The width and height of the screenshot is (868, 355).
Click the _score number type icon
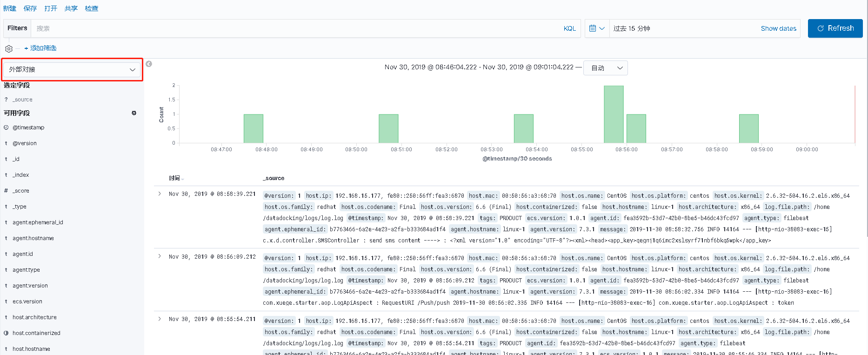pyautogui.click(x=6, y=191)
